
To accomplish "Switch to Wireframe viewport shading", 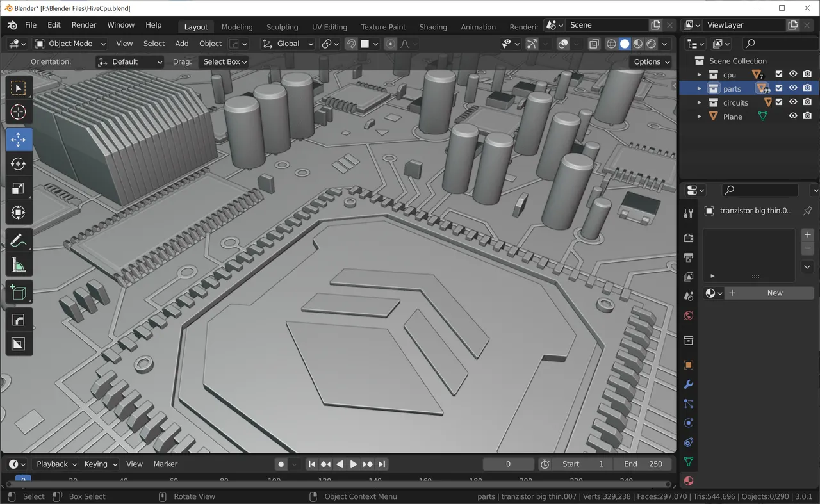I will pos(611,44).
